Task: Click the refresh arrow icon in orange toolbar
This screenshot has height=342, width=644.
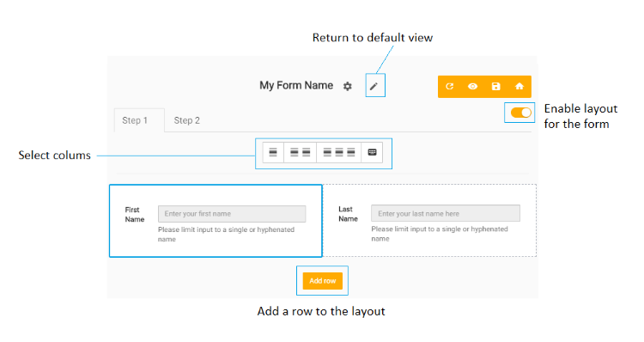Action: (x=450, y=86)
